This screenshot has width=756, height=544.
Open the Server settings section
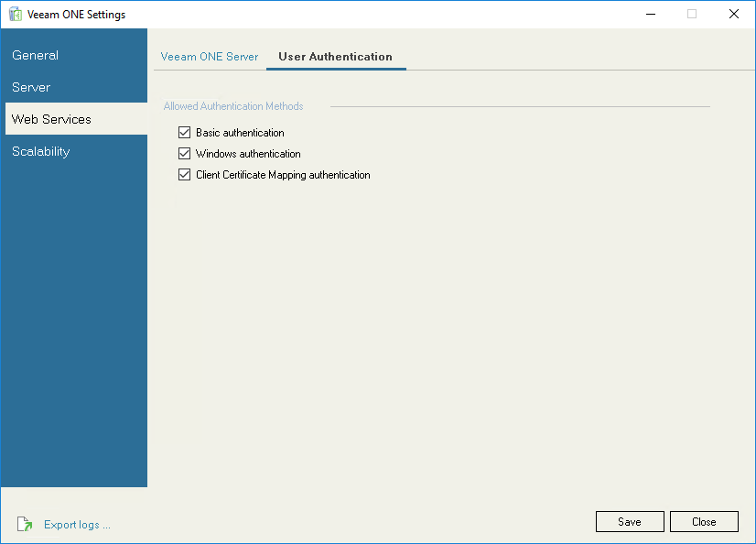pos(74,87)
